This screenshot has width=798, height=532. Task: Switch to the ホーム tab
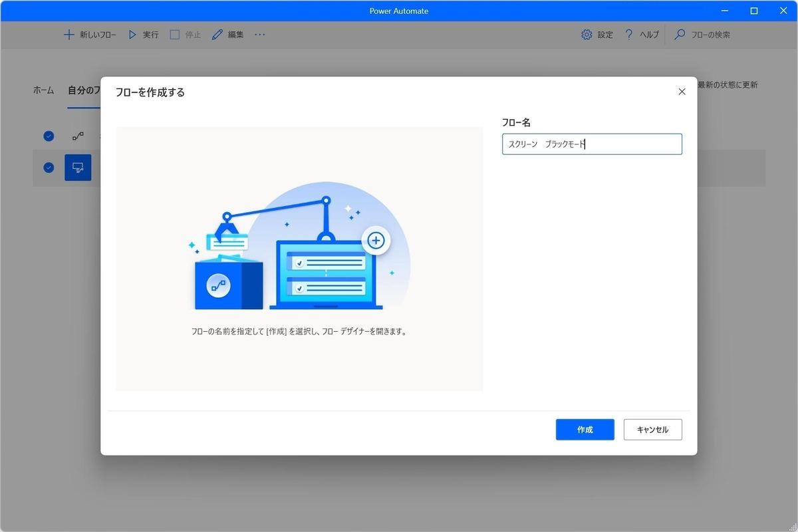(44, 90)
